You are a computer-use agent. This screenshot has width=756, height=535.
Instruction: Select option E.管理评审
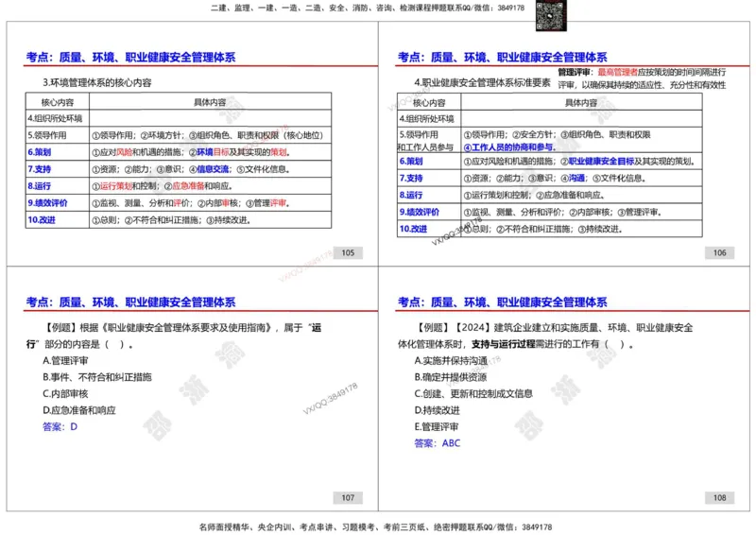(x=437, y=426)
